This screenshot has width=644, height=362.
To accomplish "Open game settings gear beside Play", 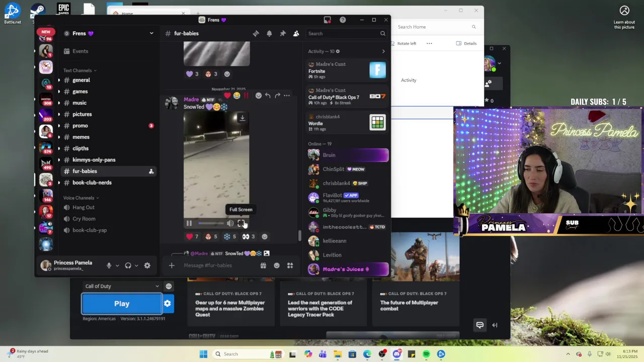I will tap(168, 304).
